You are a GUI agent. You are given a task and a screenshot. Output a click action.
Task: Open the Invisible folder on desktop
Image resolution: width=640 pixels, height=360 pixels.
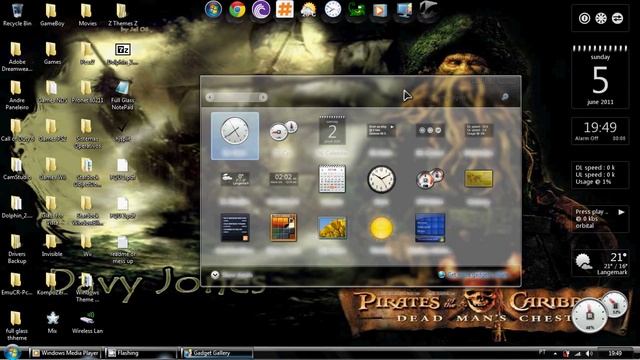point(52,245)
